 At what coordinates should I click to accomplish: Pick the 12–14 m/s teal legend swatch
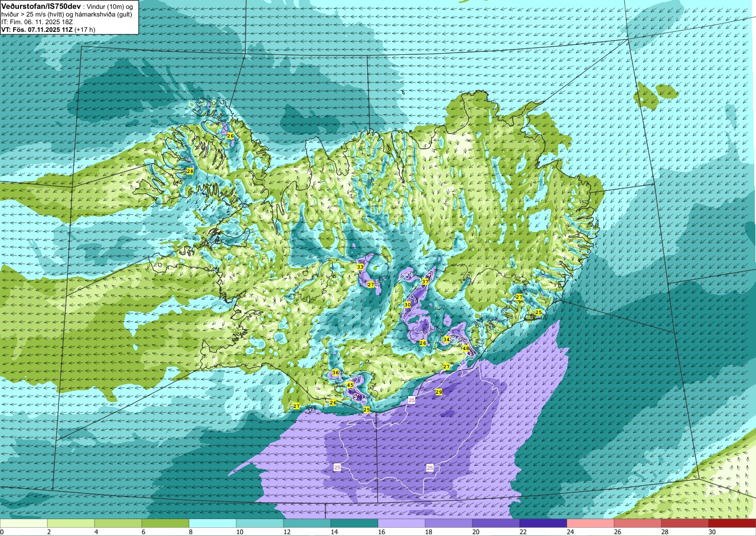tap(307, 523)
